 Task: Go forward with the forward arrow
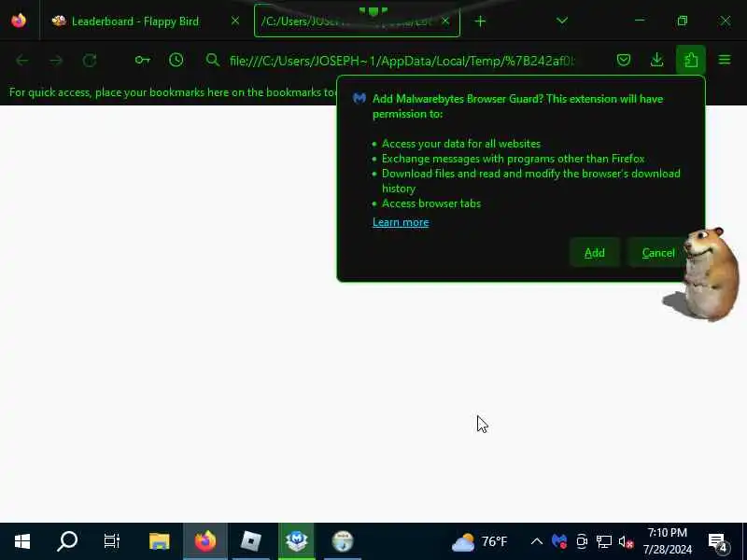click(x=56, y=61)
